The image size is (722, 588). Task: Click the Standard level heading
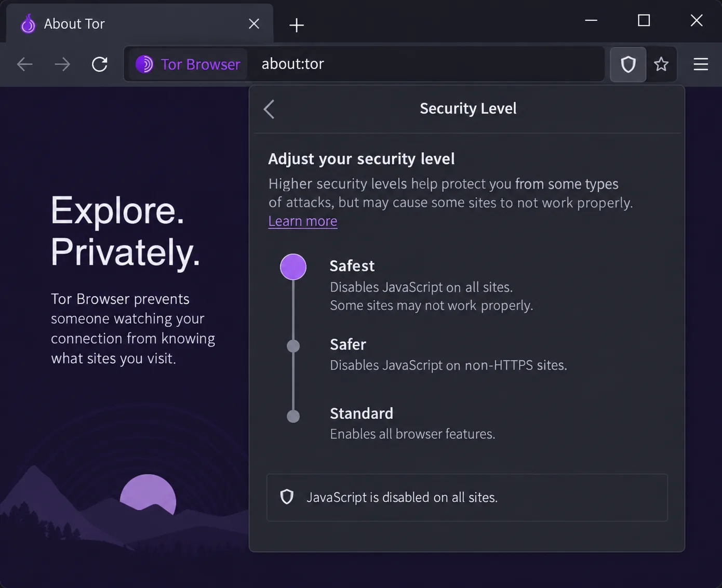362,413
